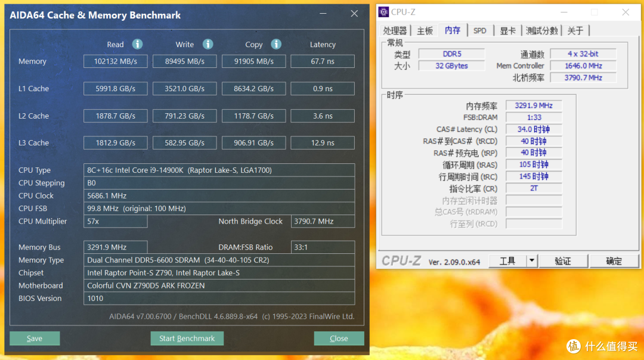Viewport: 644px width, 360px height.
Task: Click L2 Cache Copy 1178.7 GB/s
Action: pos(254,116)
